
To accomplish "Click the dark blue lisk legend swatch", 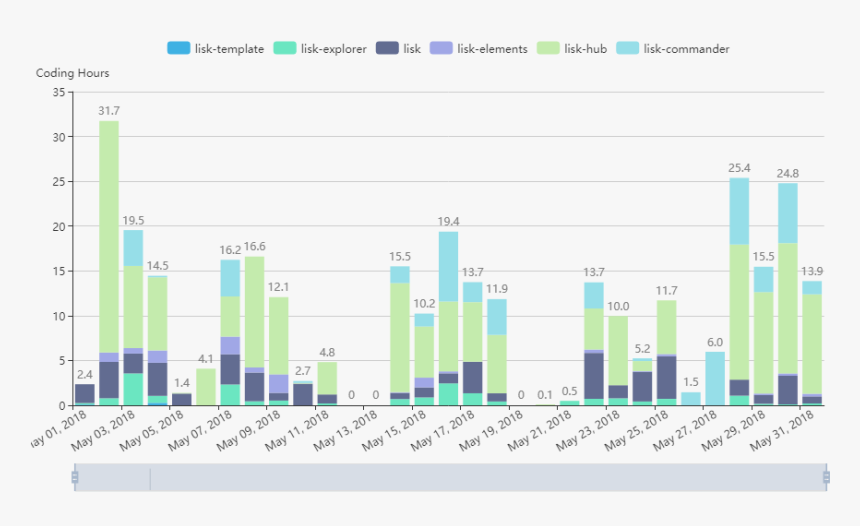I will point(387,48).
